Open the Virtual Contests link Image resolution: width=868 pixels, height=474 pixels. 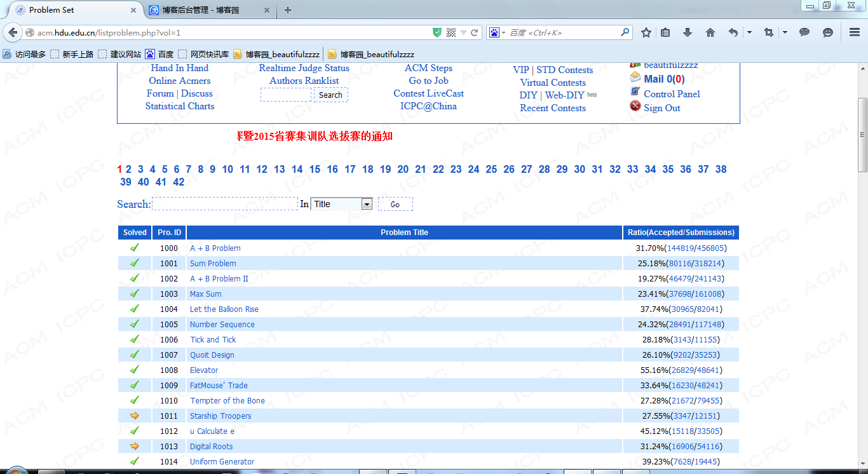[x=553, y=83]
